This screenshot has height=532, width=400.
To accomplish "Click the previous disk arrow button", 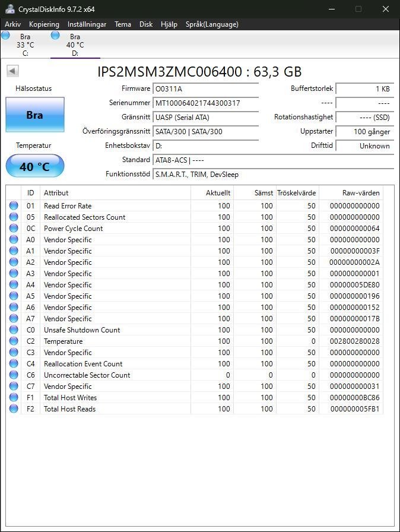I will (12, 71).
